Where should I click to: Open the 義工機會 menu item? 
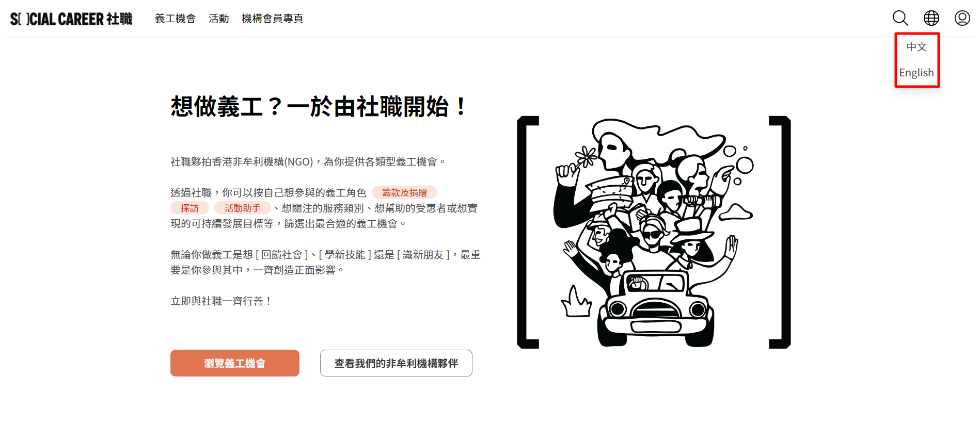coord(176,19)
